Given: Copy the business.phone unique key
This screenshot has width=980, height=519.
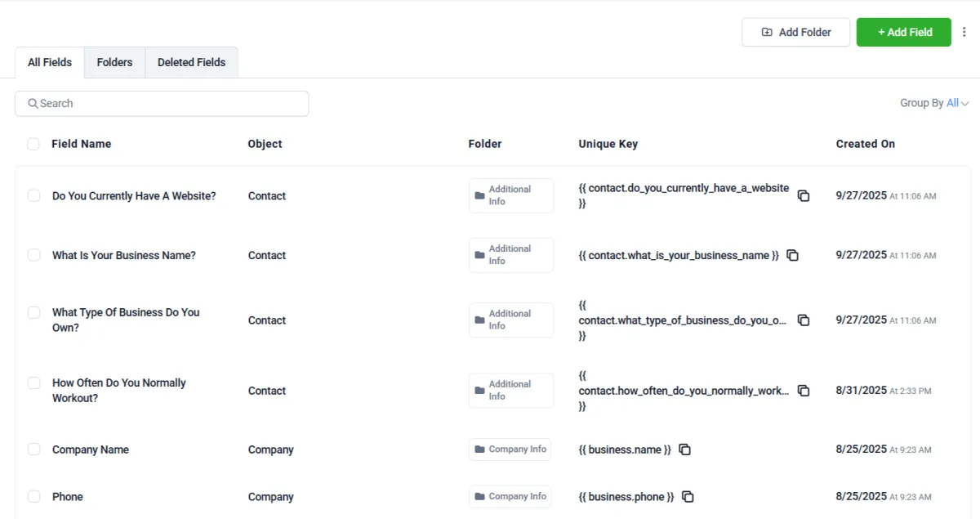Looking at the screenshot, I should (688, 497).
